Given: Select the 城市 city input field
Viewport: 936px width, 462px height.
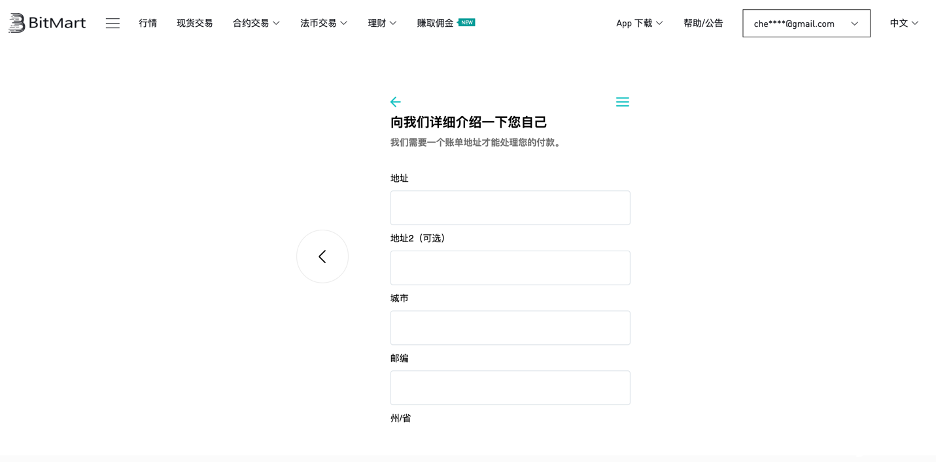Looking at the screenshot, I should pos(510,328).
